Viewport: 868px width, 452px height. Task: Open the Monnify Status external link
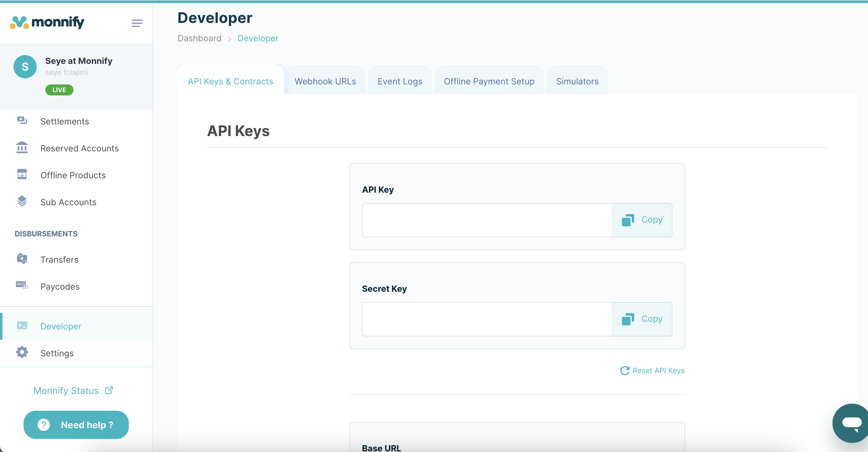coord(73,391)
